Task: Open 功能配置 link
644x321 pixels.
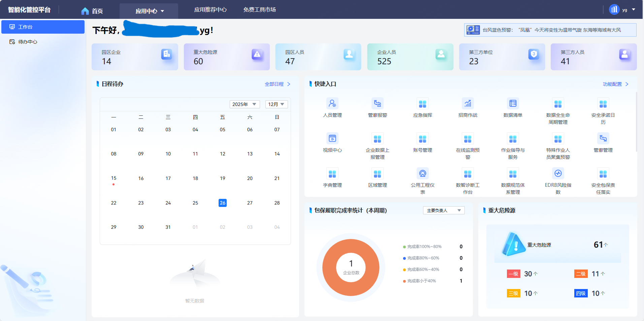Action: 612,84
